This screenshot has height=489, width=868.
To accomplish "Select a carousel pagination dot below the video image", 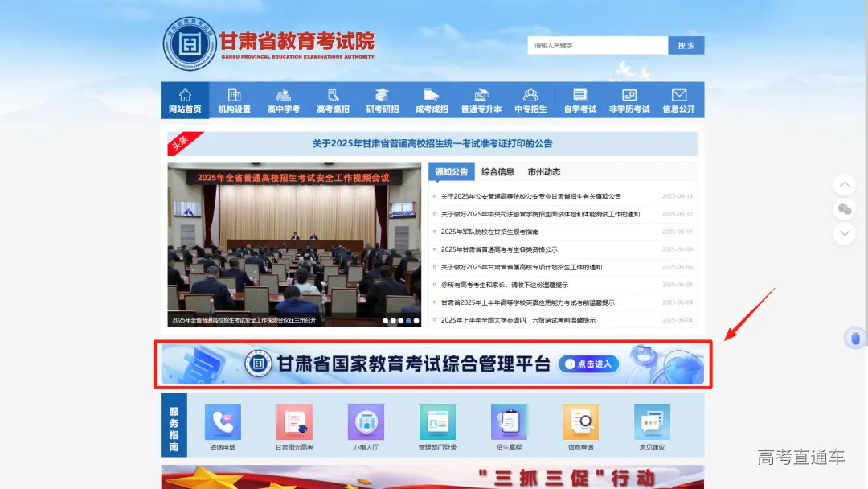I will [x=407, y=320].
